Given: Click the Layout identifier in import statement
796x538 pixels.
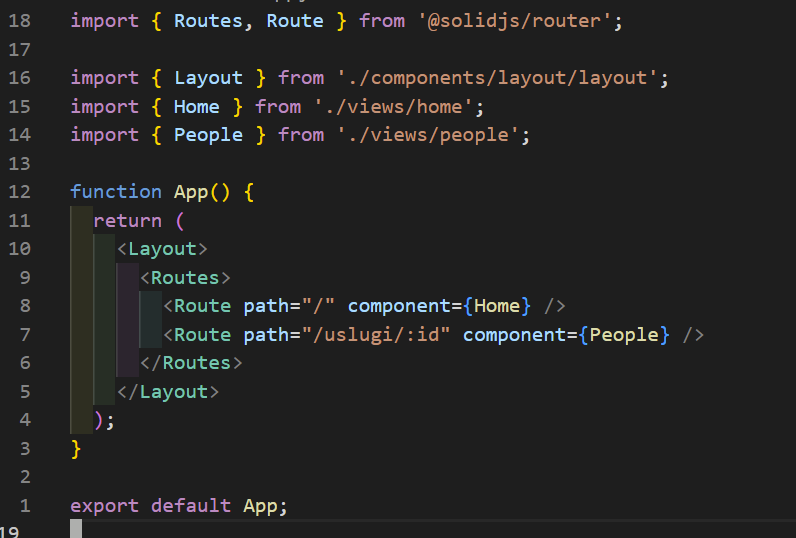Looking at the screenshot, I should [x=208, y=78].
